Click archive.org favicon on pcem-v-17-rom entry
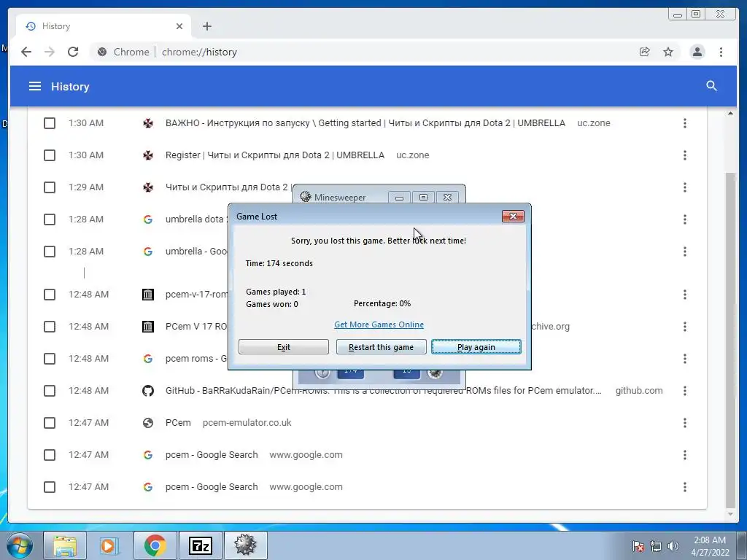The height and width of the screenshot is (560, 747). (148, 295)
